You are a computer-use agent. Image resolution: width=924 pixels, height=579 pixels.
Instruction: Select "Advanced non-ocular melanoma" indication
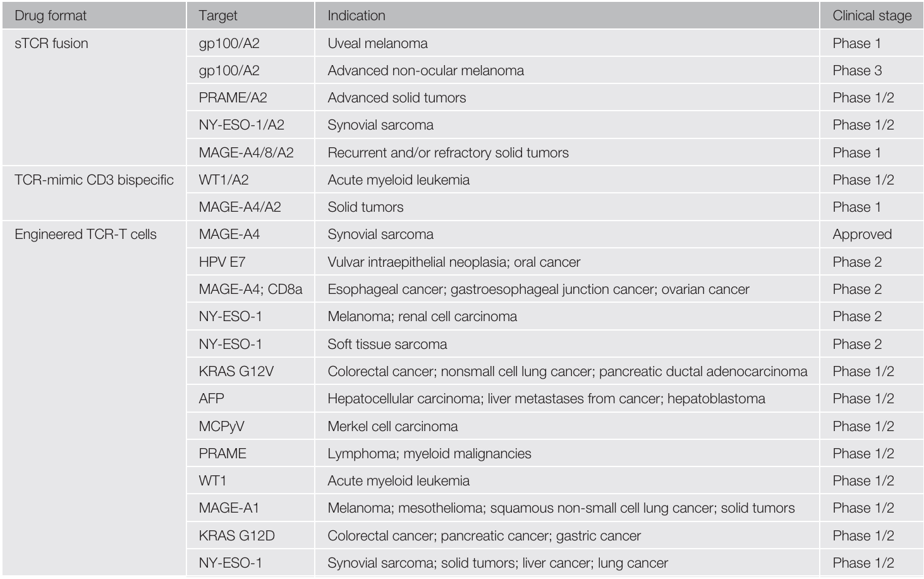pyautogui.click(x=425, y=71)
